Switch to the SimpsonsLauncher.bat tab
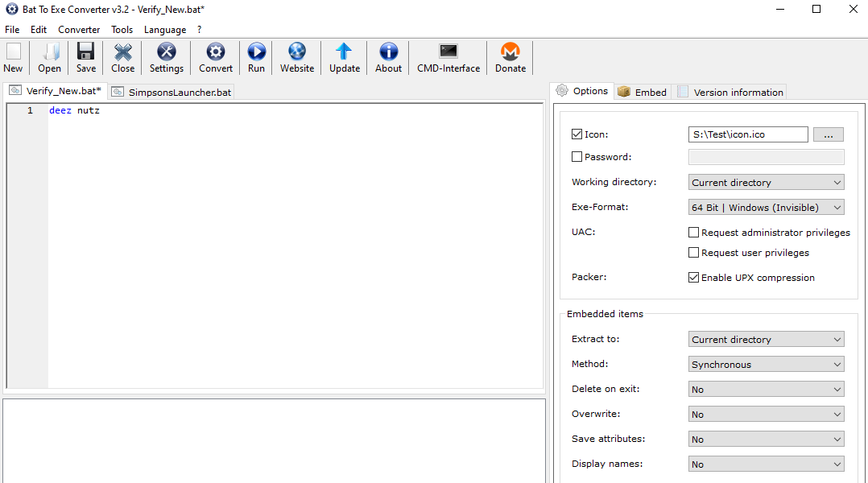 tap(172, 92)
